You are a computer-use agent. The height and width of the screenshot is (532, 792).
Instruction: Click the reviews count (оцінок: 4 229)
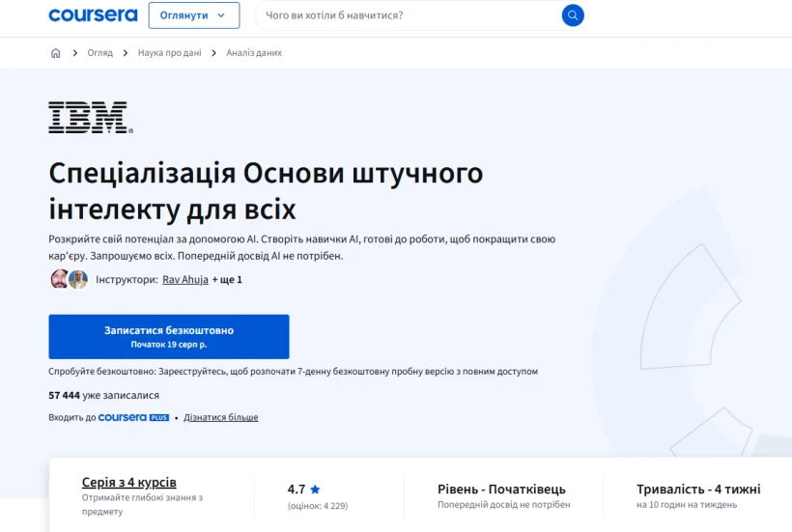pos(318,506)
